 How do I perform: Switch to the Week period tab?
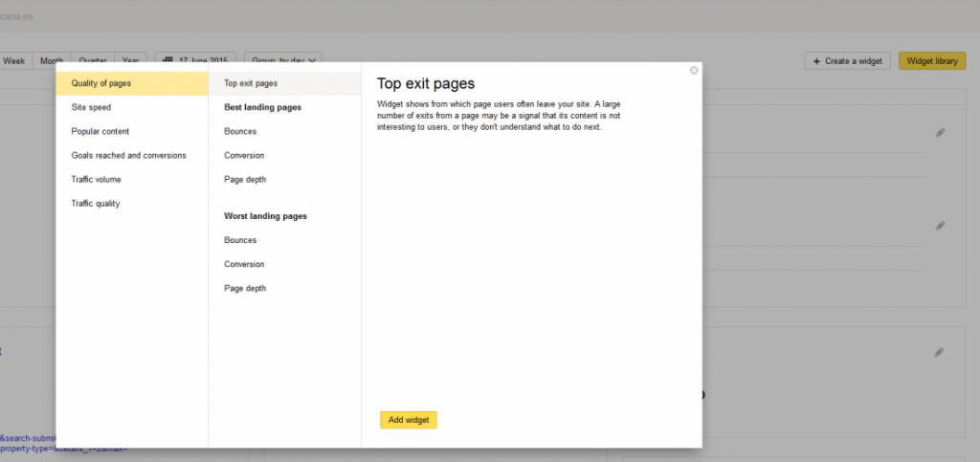[x=14, y=60]
